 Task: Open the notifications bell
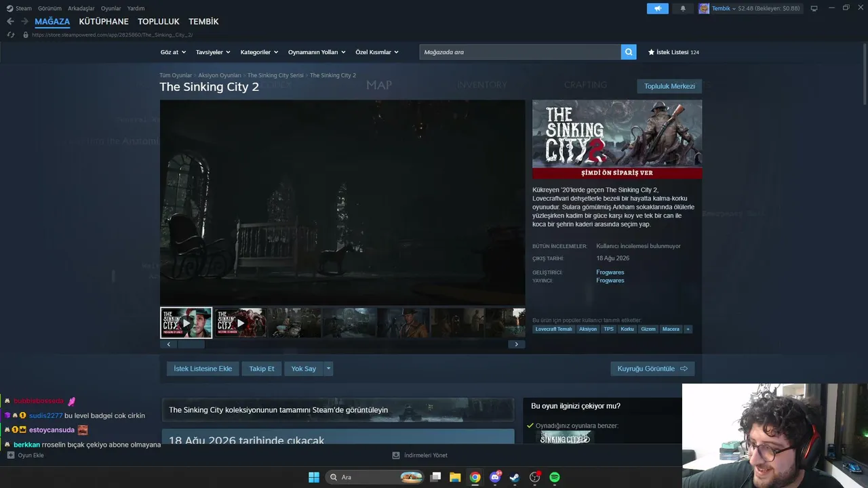683,8
